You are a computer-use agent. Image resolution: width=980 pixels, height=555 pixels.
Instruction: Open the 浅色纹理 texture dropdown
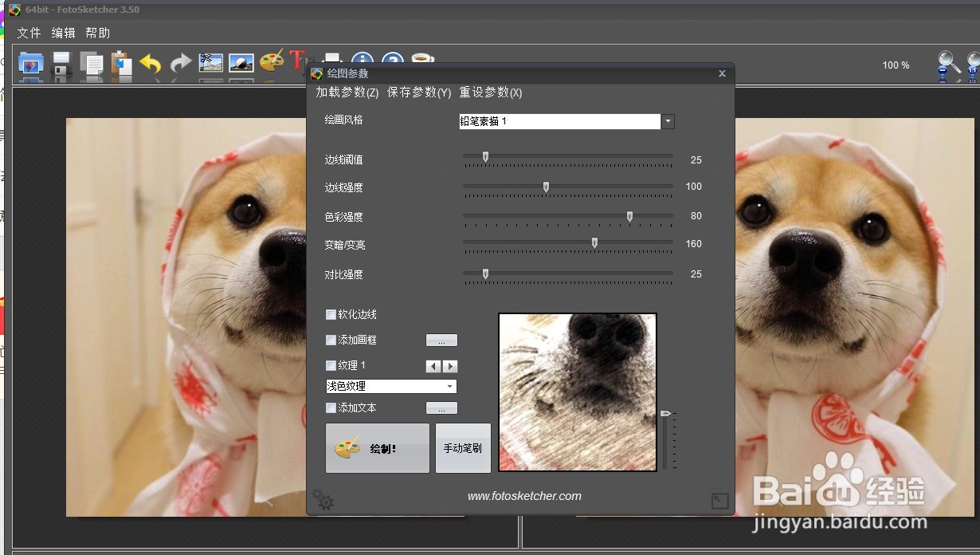pyautogui.click(x=452, y=386)
